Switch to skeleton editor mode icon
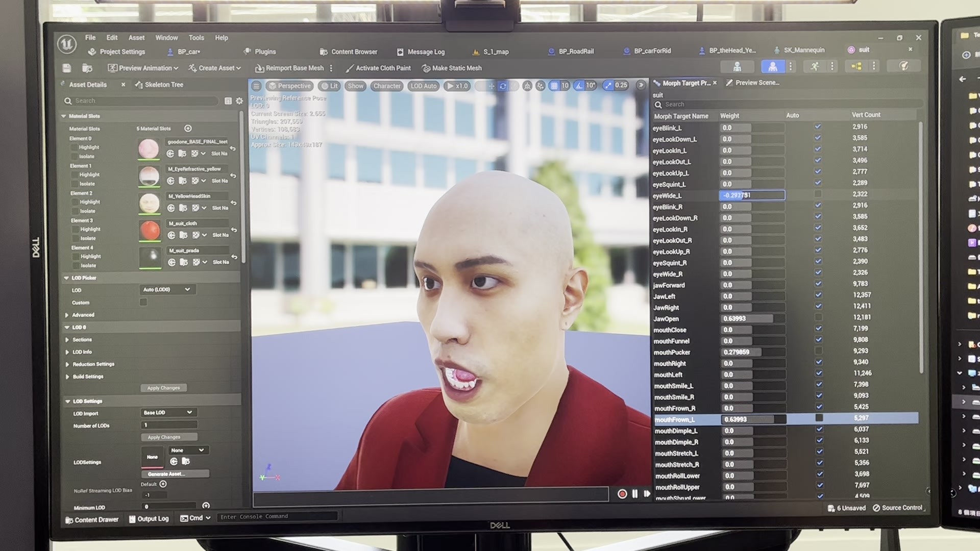Viewport: 980px width, 551px height. click(737, 66)
